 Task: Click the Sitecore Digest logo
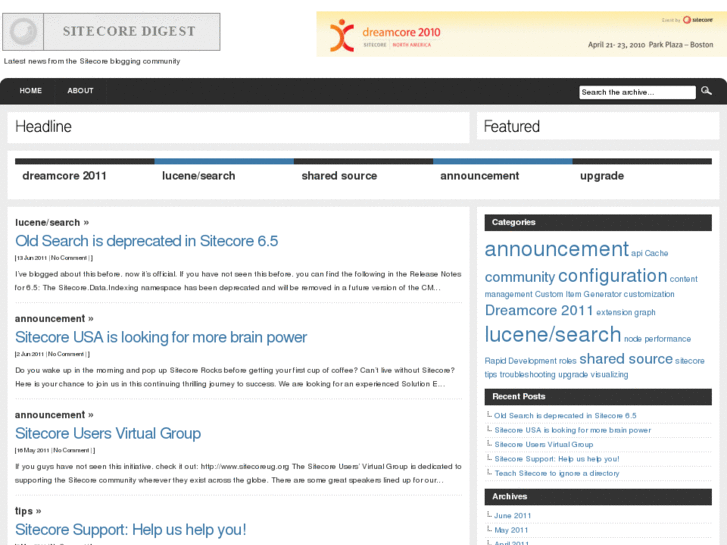tap(111, 32)
